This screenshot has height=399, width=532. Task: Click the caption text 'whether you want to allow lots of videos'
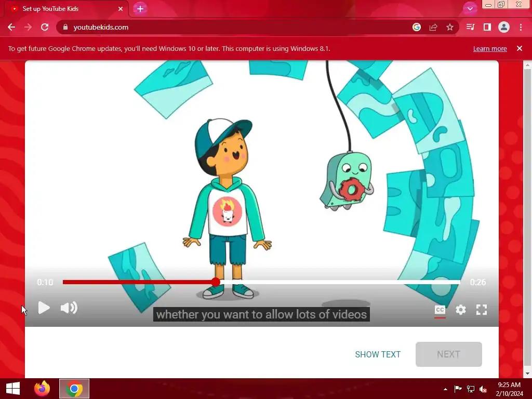point(261,314)
